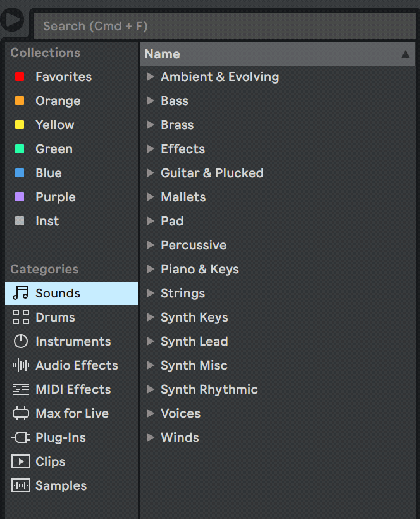Click the Plug-Ins plug icon
Image resolution: width=420 pixels, height=519 pixels.
pyautogui.click(x=20, y=437)
